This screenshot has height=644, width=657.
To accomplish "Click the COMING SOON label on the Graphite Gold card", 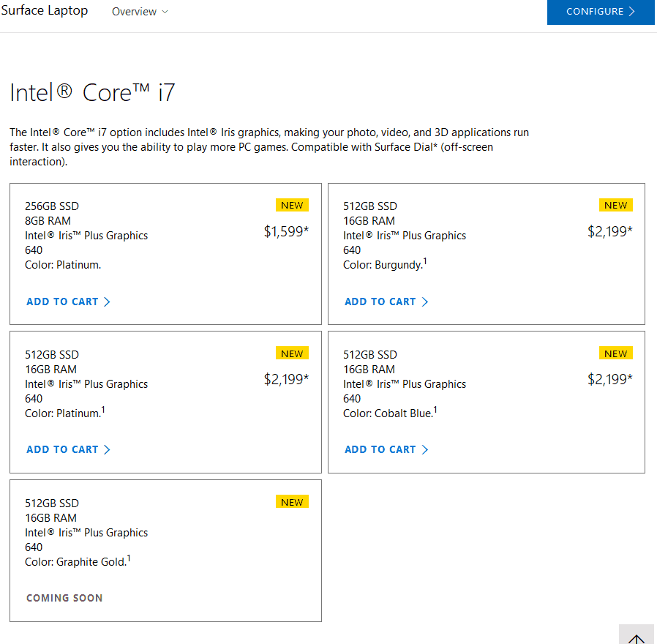I will coord(64,598).
